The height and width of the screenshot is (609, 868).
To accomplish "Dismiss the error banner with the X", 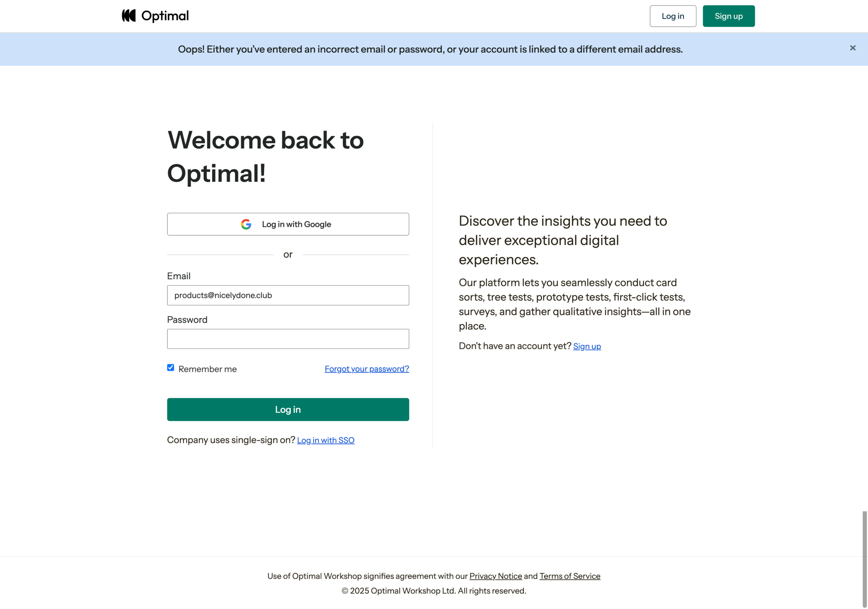I will click(853, 48).
